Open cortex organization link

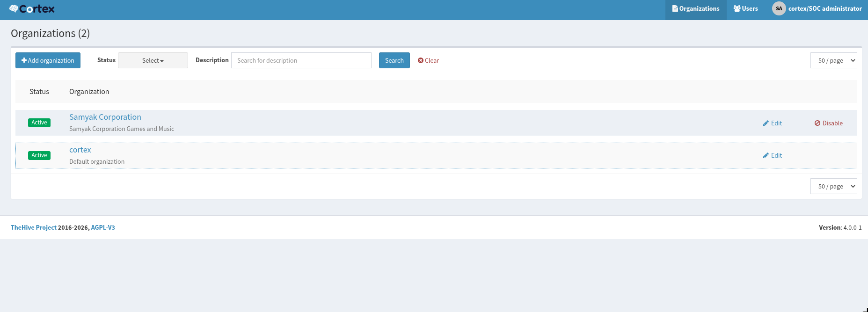pyautogui.click(x=80, y=150)
